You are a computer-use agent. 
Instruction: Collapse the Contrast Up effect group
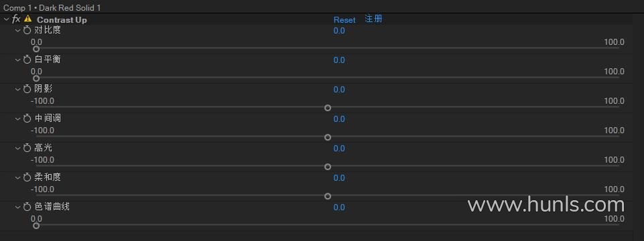(6, 19)
